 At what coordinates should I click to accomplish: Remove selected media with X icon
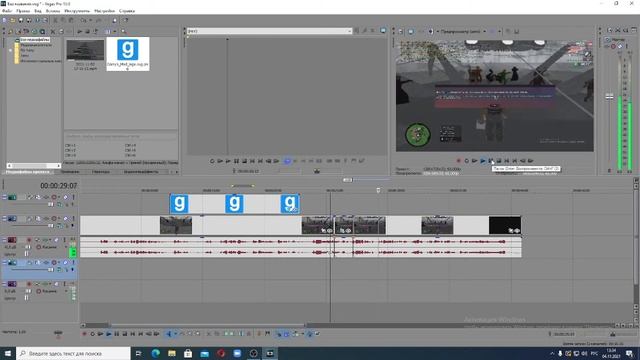click(53, 31)
